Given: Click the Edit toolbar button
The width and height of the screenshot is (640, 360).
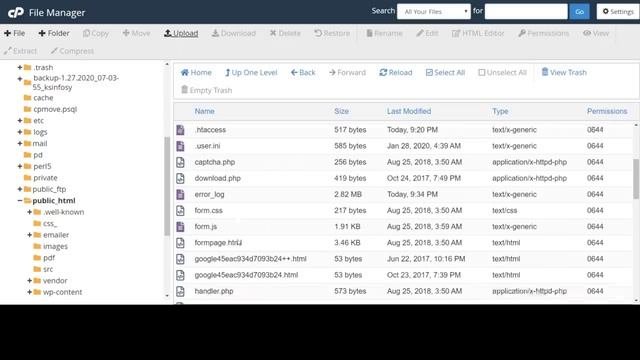Looking at the screenshot, I should point(427,33).
